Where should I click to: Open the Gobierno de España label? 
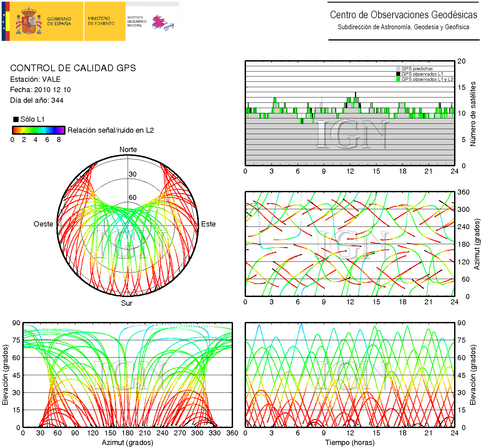pos(59,21)
